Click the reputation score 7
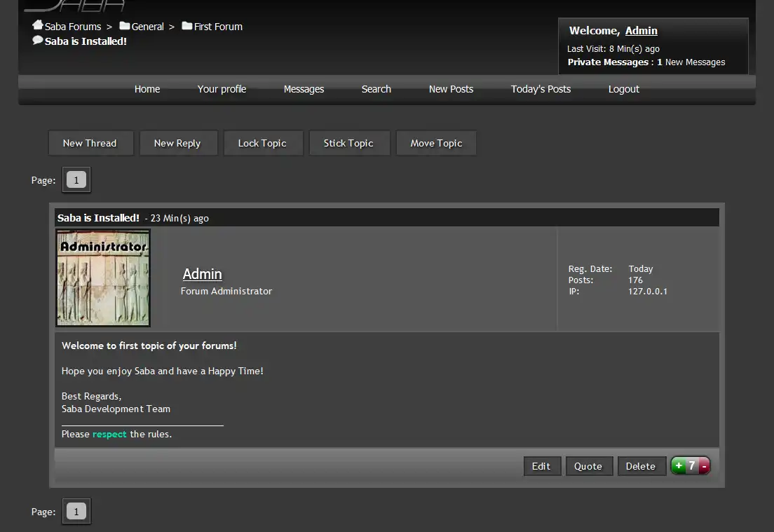This screenshot has width=774, height=532. [x=691, y=465]
